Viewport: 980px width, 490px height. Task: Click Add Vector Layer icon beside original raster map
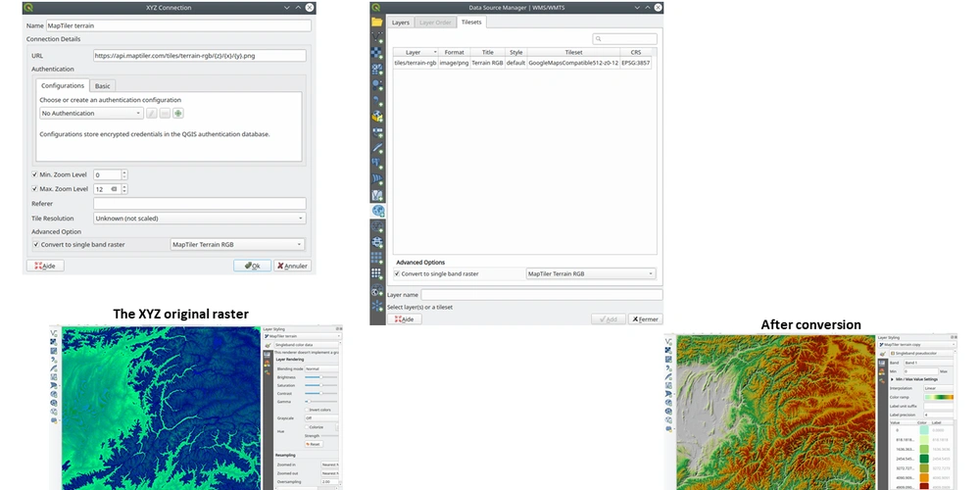pos(54,333)
